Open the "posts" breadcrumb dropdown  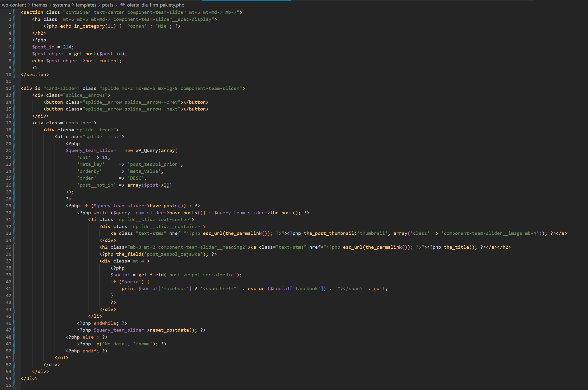[x=107, y=5]
